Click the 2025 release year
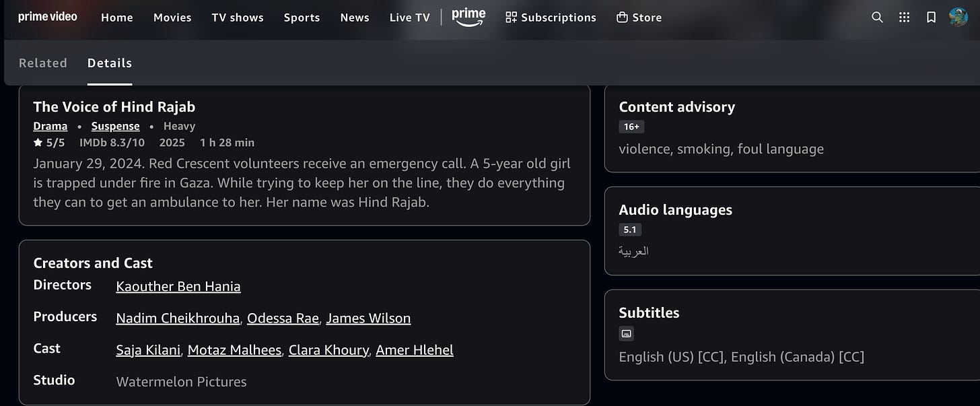Viewport: 980px width, 406px height. click(x=172, y=143)
